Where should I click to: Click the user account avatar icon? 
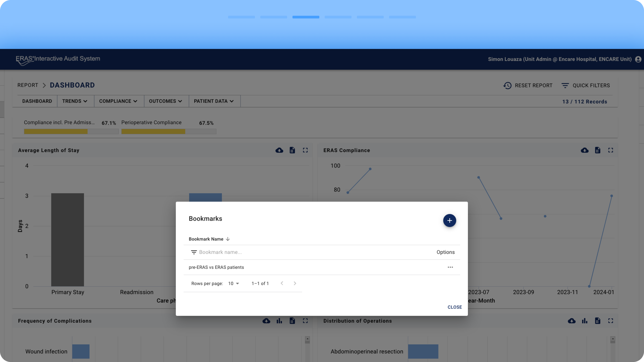[638, 59]
